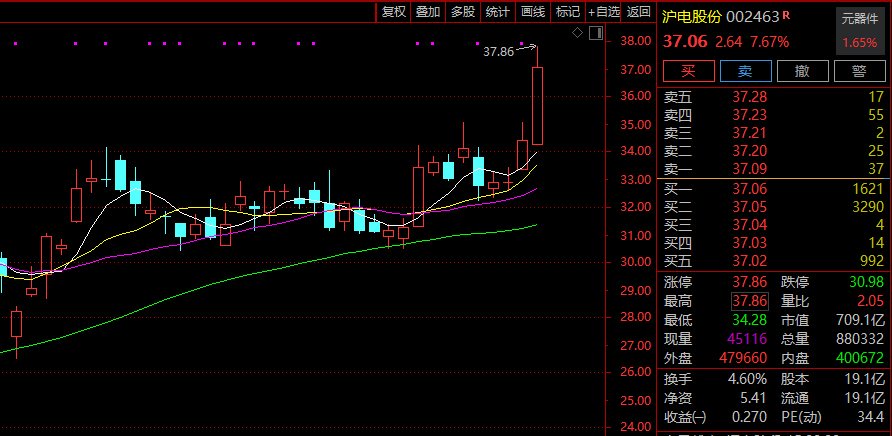This screenshot has height=436, width=892.
Task: Click the 复权 toolbar button
Action: tap(394, 12)
